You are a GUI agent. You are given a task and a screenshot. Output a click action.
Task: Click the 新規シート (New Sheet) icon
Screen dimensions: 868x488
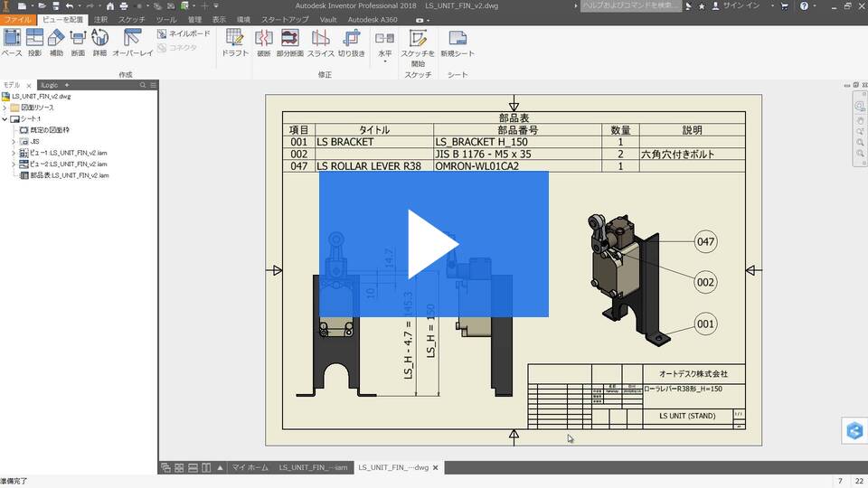point(458,38)
